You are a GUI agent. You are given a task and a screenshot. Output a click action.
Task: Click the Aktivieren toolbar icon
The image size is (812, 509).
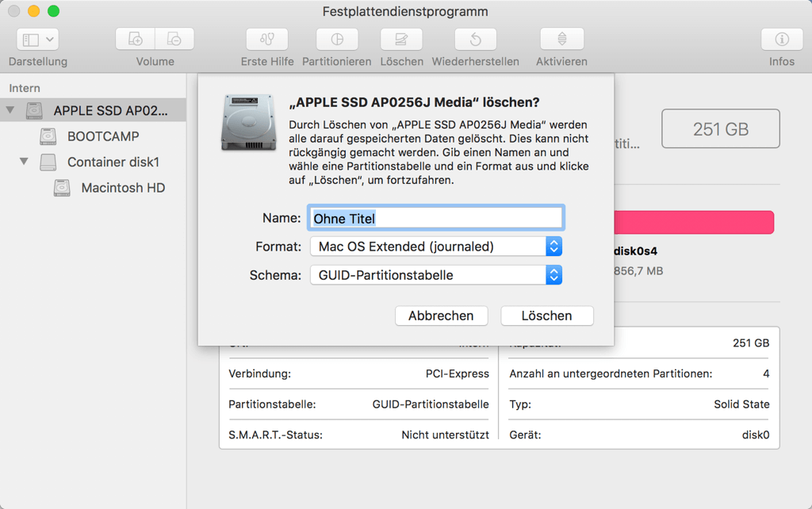tap(562, 40)
